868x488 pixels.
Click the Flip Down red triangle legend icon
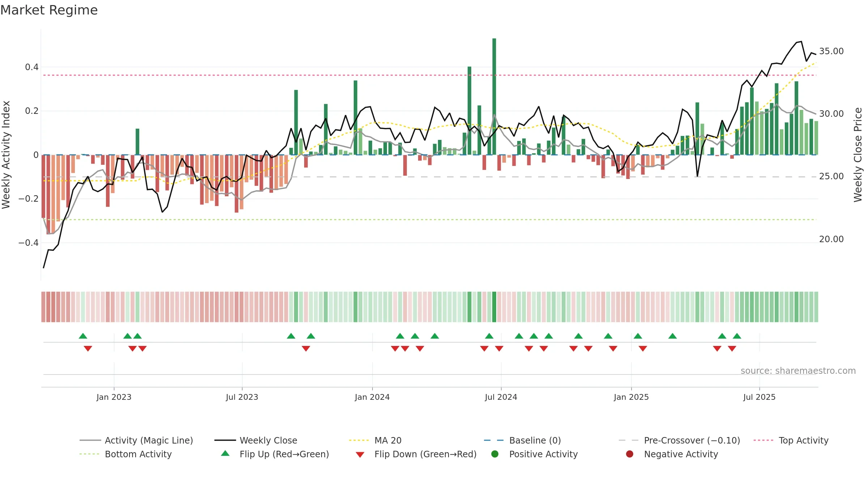[360, 455]
